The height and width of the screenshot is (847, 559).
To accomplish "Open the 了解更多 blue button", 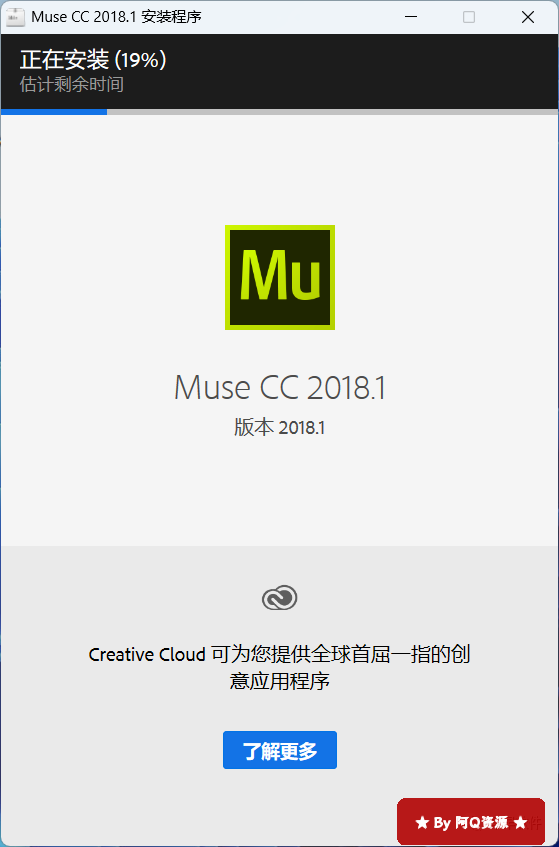I will click(280, 750).
